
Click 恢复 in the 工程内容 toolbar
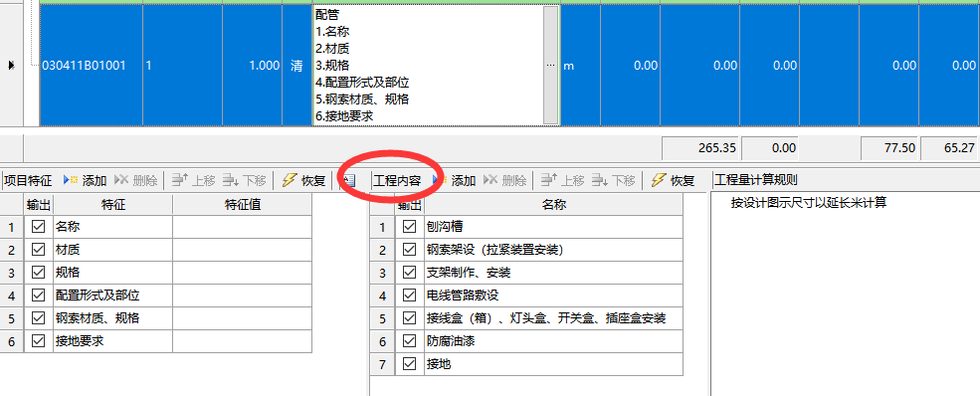point(674,181)
